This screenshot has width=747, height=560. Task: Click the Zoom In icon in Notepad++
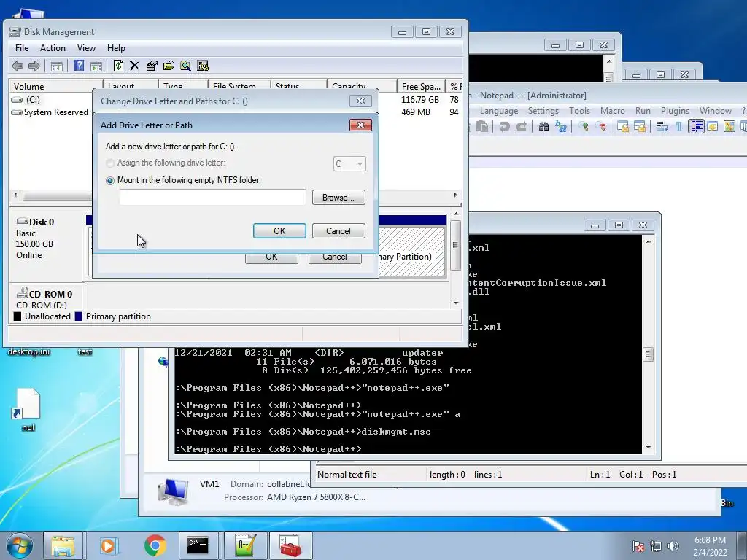[x=583, y=126]
